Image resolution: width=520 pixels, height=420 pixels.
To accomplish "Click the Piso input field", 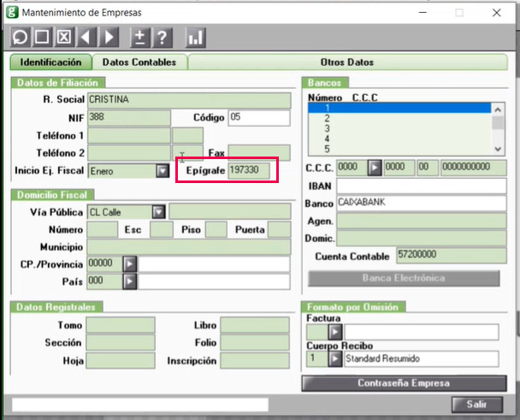I will [x=216, y=229].
